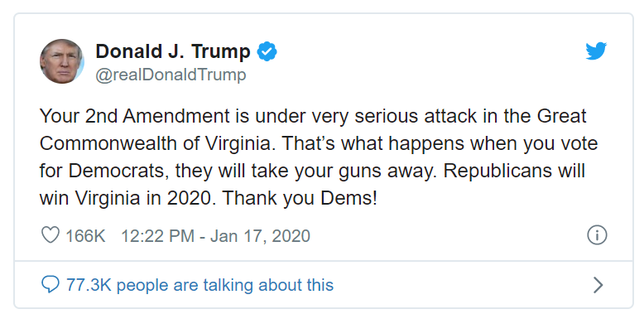The width and height of the screenshot is (644, 314).
Task: Open Donald J. Trump's profile photo
Action: (x=62, y=61)
